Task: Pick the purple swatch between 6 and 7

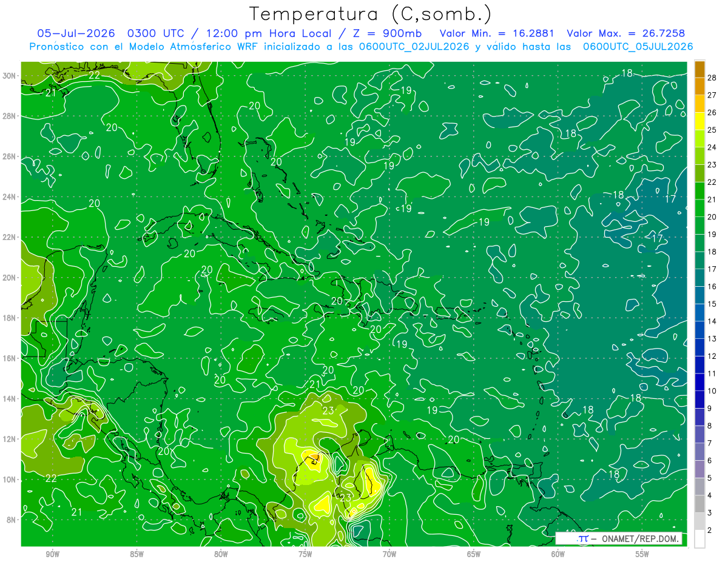Action: point(699,452)
